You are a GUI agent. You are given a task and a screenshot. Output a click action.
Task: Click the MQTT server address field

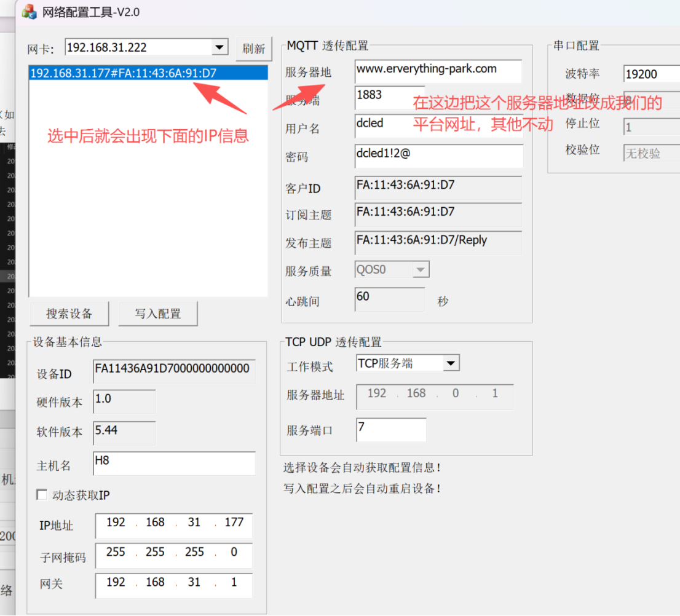438,71
